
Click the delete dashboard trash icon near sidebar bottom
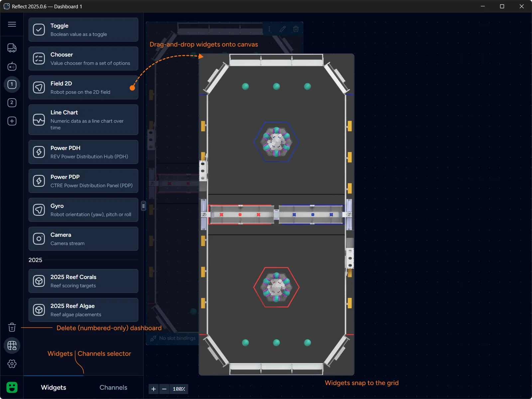coord(12,328)
